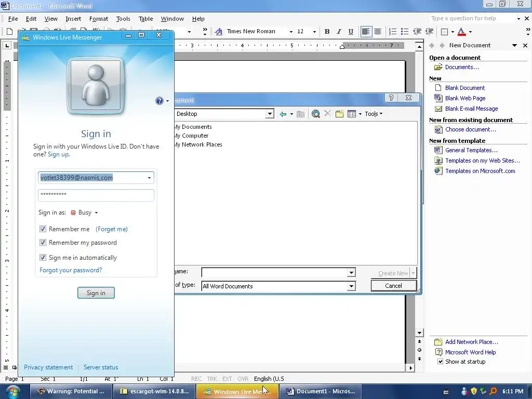This screenshot has height=399, width=532.
Task: Toggle TRK track changes in status bar
Action: pyautogui.click(x=212, y=379)
